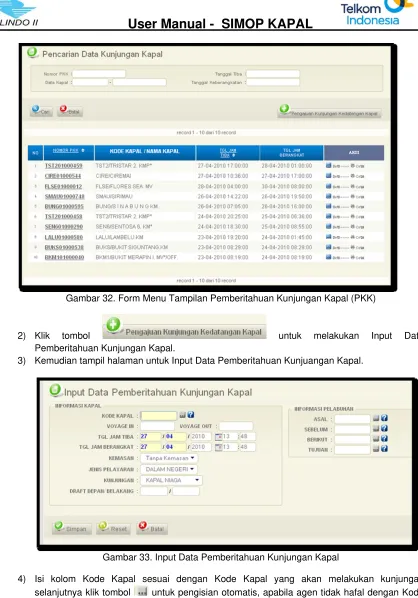The image size is (418, 598).
Task: Open PKK link BUNG01000595
Action: click(x=64, y=206)
